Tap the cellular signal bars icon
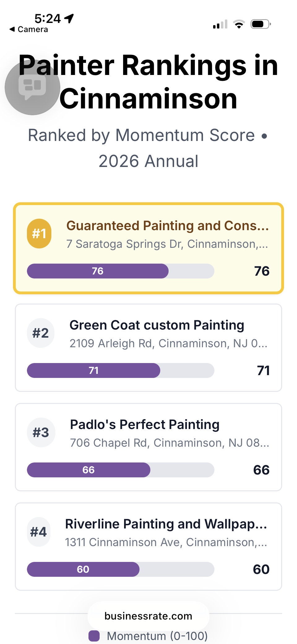This screenshot has width=297, height=644. click(x=220, y=24)
